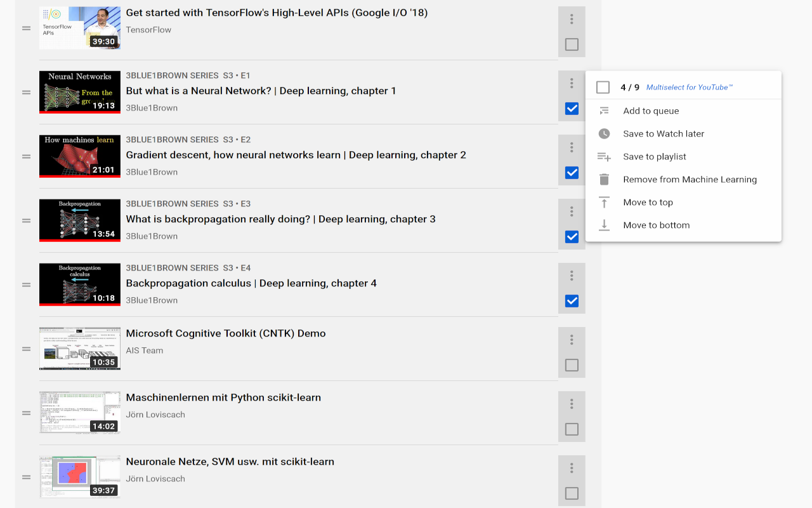Click the 4 / 9 selection count
The height and width of the screenshot is (508, 812).
point(630,87)
